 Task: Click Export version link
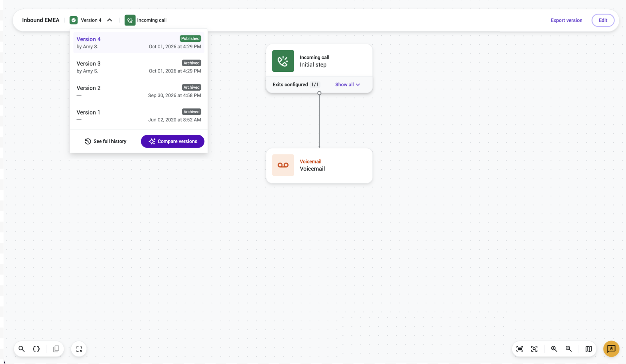[x=566, y=20]
